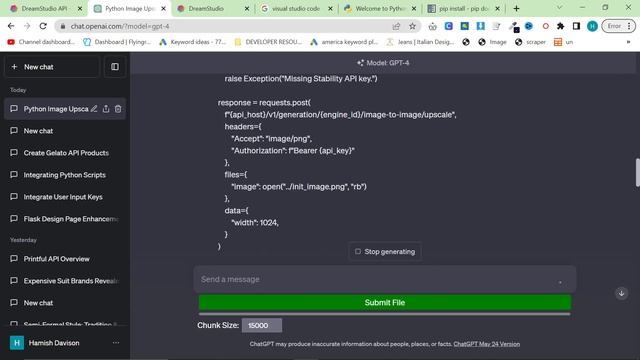640x360 pixels.
Task: Share this page icon in address bar
Action: point(396,26)
